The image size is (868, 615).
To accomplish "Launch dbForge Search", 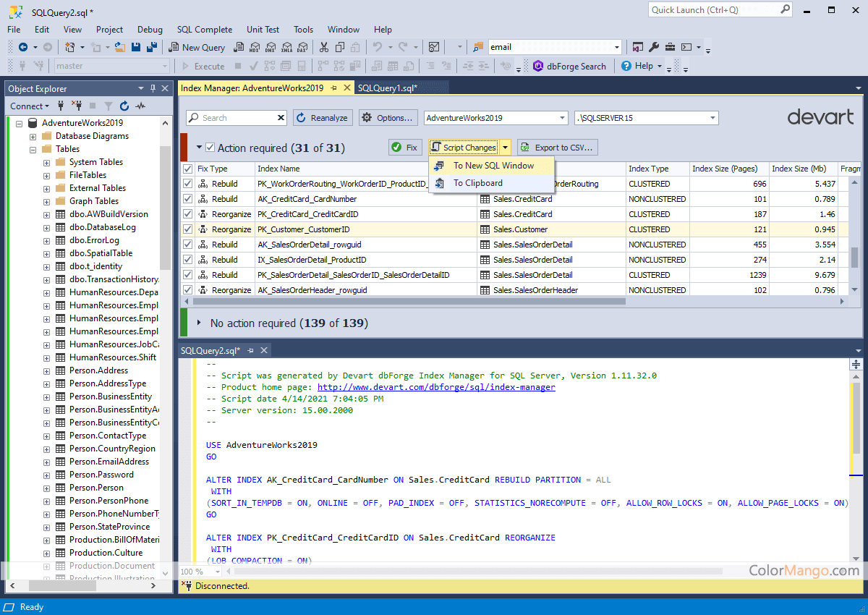I will point(570,66).
